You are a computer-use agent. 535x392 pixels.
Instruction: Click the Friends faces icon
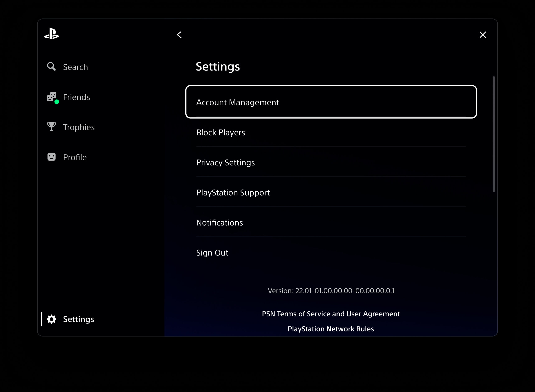pyautogui.click(x=52, y=97)
